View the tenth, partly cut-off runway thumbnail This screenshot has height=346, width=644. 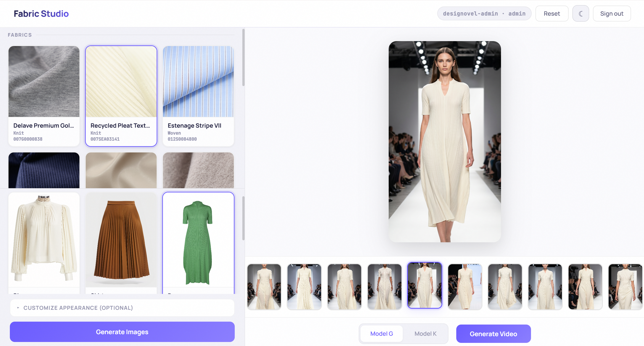[x=625, y=287]
